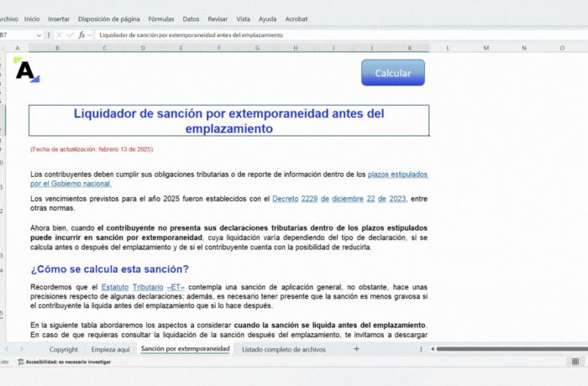The image size is (588, 386).
Task: Select the '¿Cómo se calcula esta sanción?' heading
Action: (x=109, y=269)
